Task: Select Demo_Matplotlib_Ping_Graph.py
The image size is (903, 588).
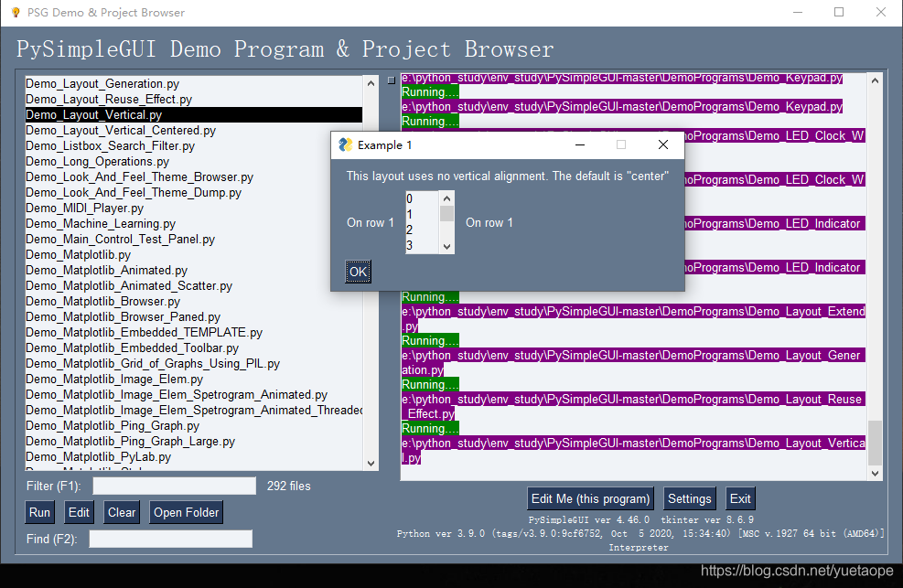Action: point(194,426)
